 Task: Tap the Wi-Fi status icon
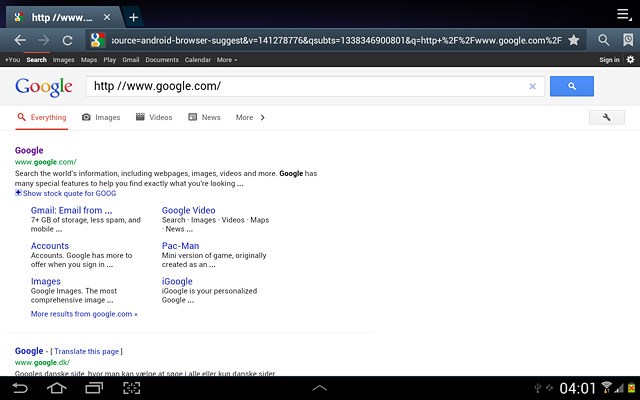coord(607,387)
